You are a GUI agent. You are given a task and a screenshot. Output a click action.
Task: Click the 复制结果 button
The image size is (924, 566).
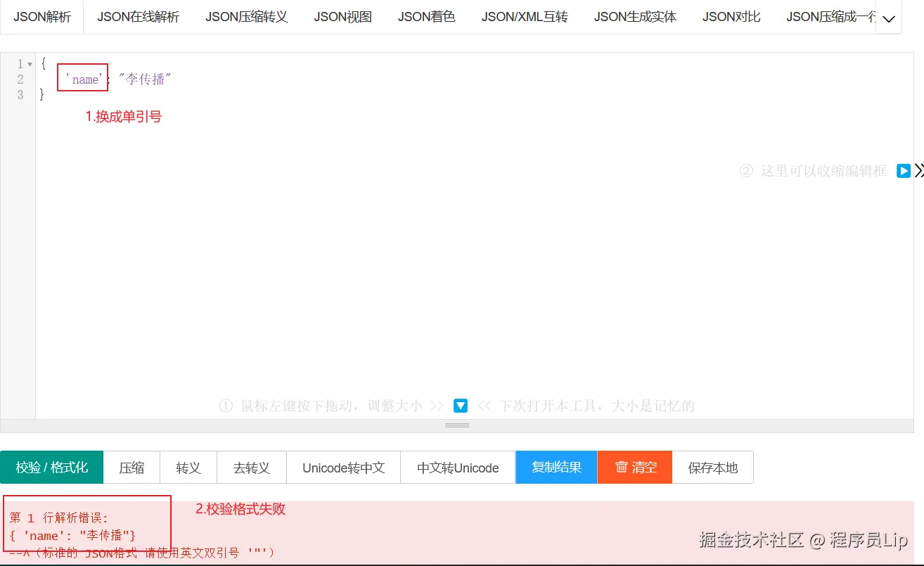[556, 467]
